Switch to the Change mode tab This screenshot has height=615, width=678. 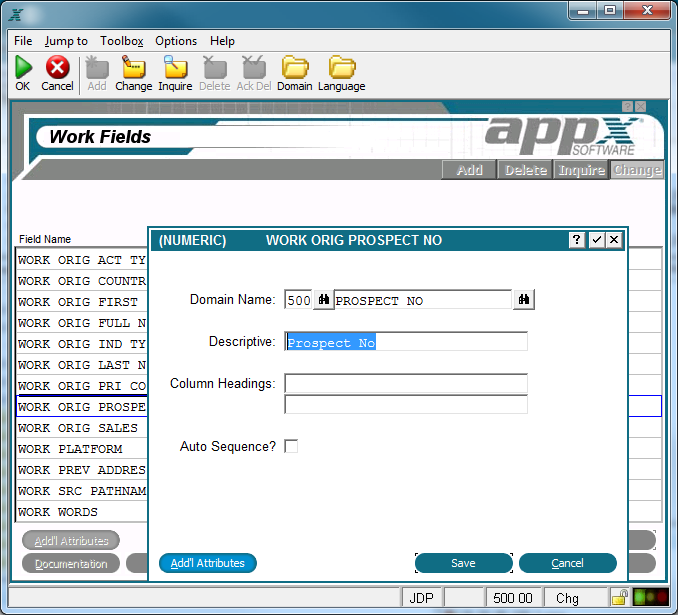pos(637,170)
